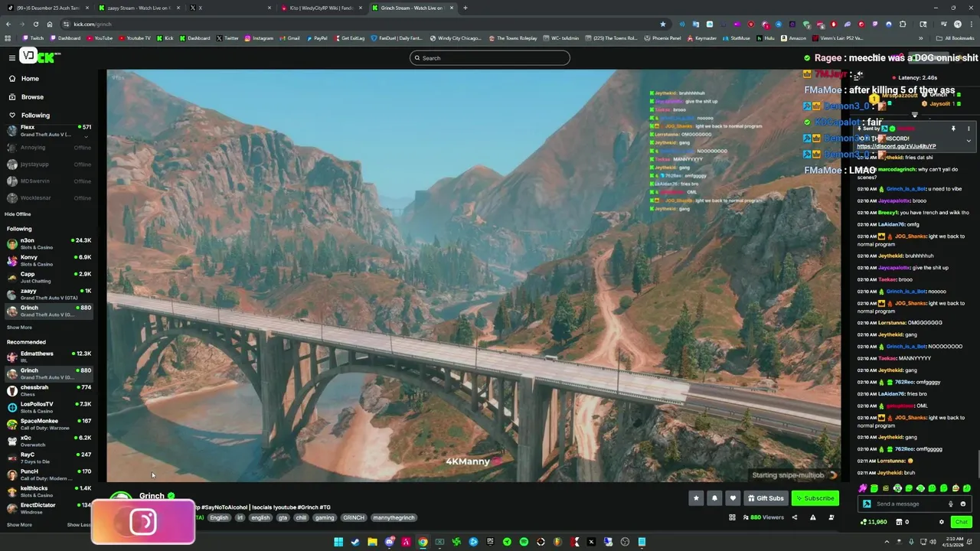
Task: Bookmark this page with the star icon
Action: click(663, 24)
